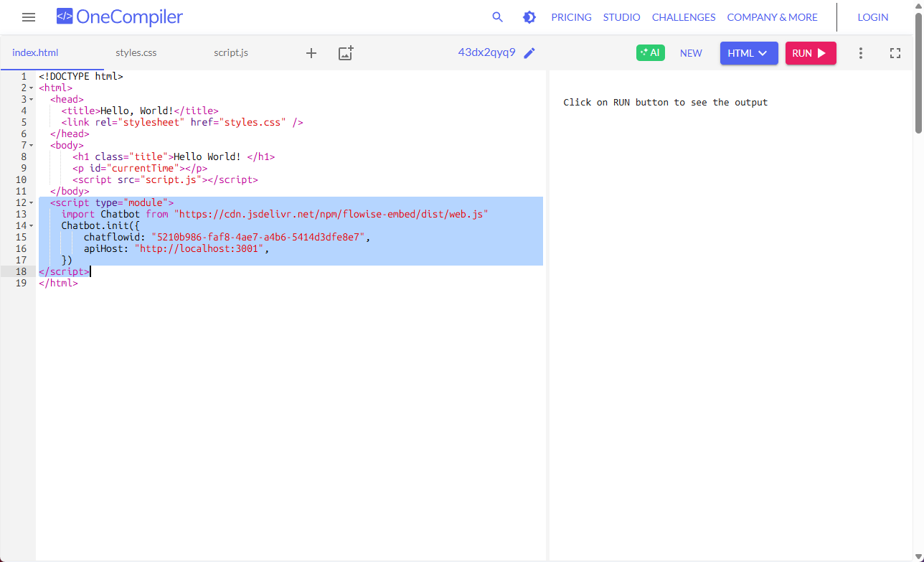Click the chatflowid value string
Image resolution: width=924 pixels, height=562 pixels.
coord(258,237)
